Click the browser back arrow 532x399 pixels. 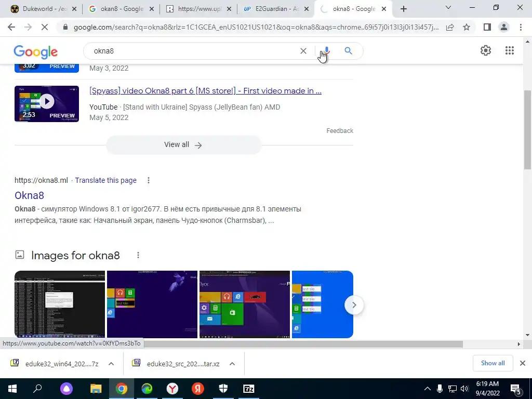(11, 27)
